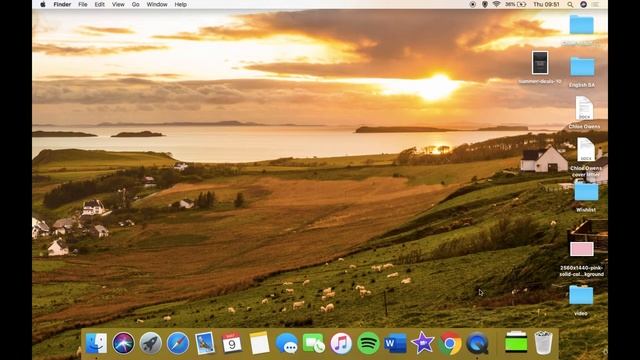Select the Wishlist folder
Screen dimensions: 640x360
coord(586,191)
